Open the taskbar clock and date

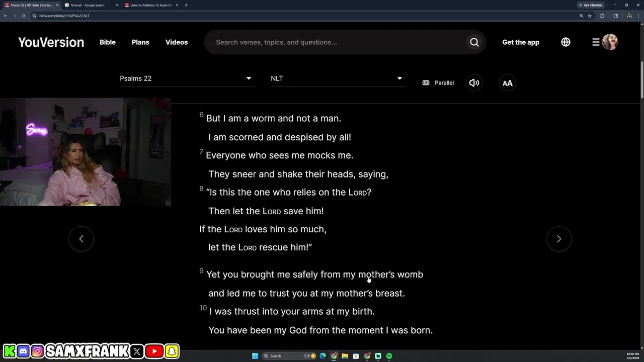click(632, 356)
